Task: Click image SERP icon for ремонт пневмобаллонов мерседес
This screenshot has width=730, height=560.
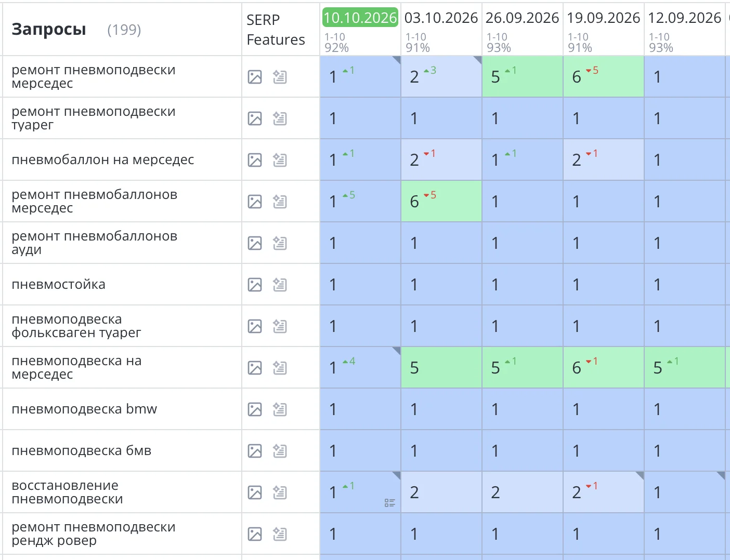Action: click(255, 202)
